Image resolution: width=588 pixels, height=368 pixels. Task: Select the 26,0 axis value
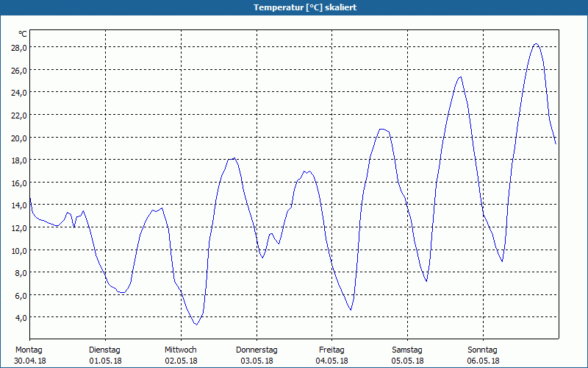coord(19,70)
